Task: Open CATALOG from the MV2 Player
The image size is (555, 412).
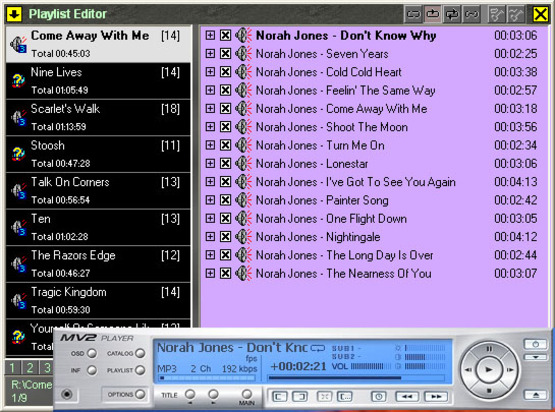Action: click(140, 353)
